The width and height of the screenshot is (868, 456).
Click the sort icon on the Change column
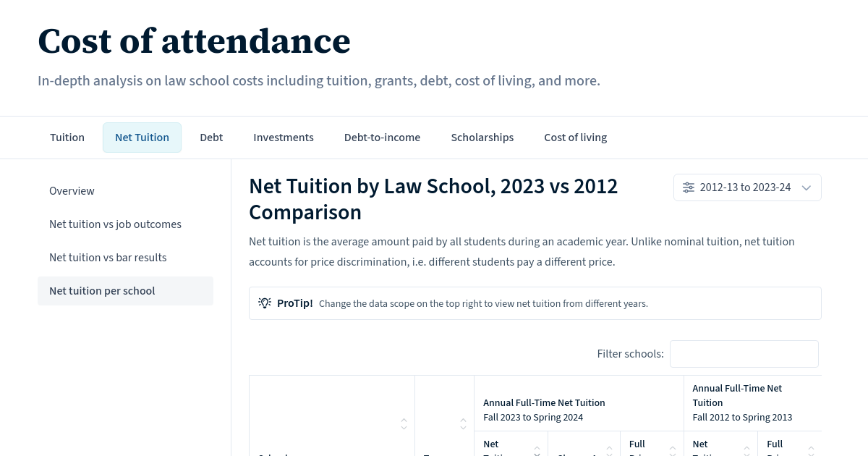[x=609, y=452]
